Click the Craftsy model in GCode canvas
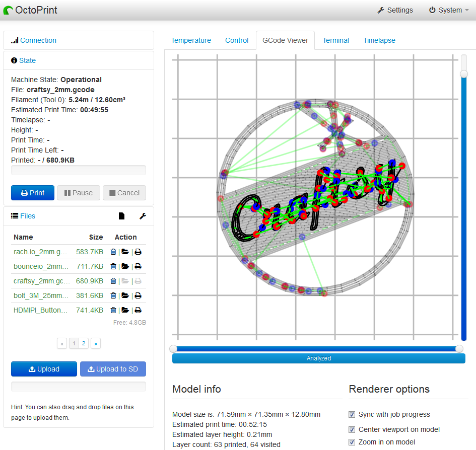476x450 pixels. 316,197
